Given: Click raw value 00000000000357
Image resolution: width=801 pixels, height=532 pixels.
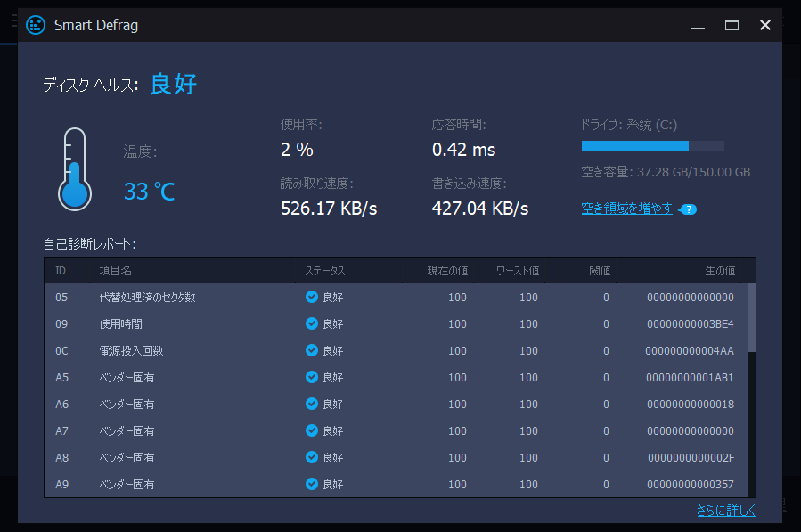Looking at the screenshot, I should (691, 485).
